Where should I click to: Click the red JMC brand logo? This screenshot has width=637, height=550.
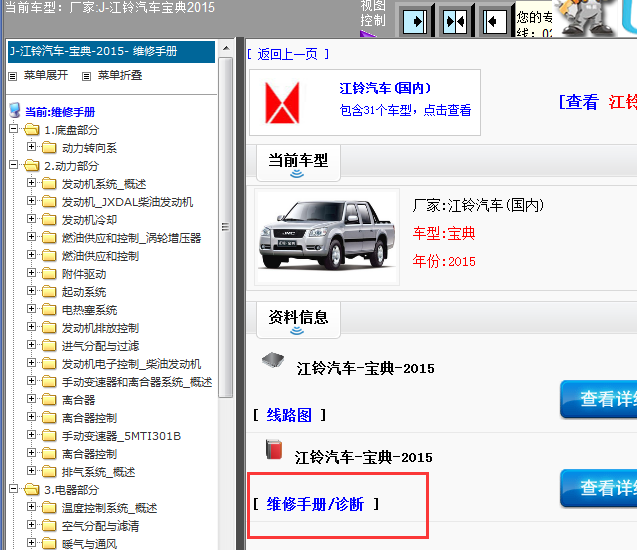click(282, 102)
